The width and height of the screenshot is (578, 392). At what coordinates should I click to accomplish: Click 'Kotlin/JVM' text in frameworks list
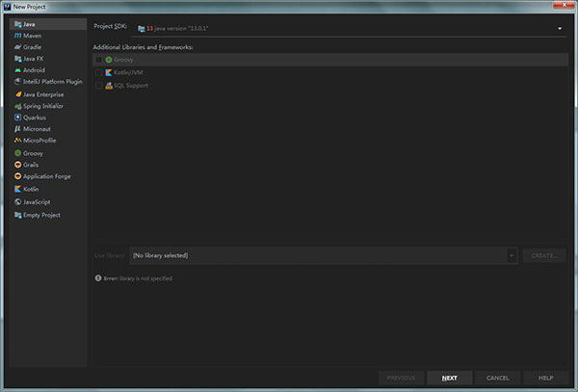(128, 72)
